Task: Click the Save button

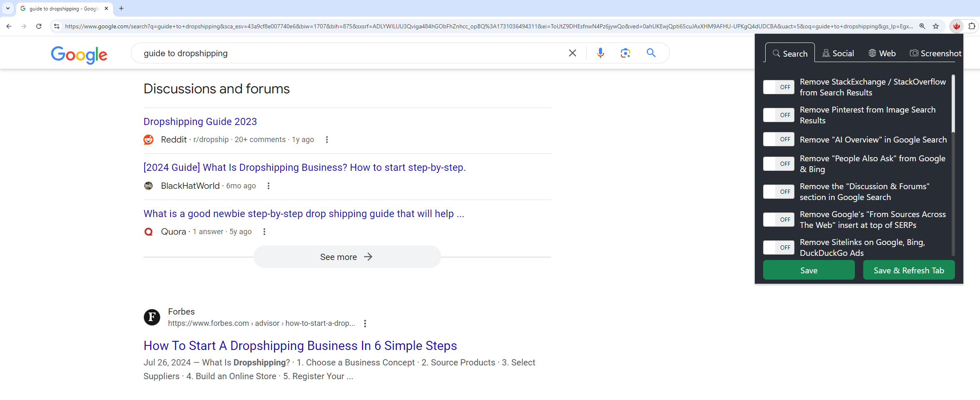Action: 809,270
